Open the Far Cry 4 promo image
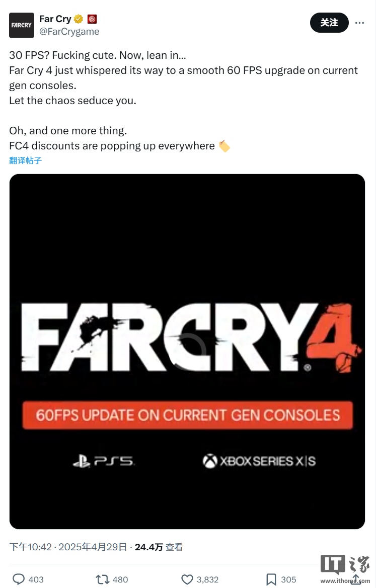376x588 pixels. click(x=187, y=352)
